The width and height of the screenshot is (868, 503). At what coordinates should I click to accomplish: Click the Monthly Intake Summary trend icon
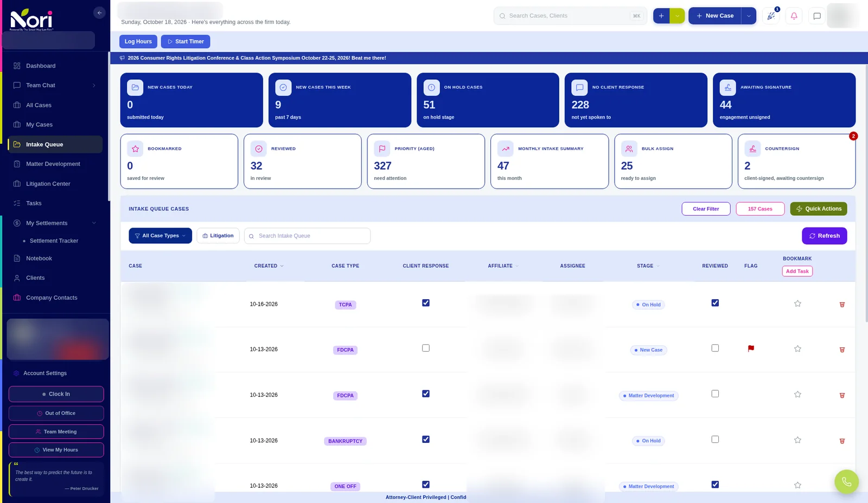506,149
